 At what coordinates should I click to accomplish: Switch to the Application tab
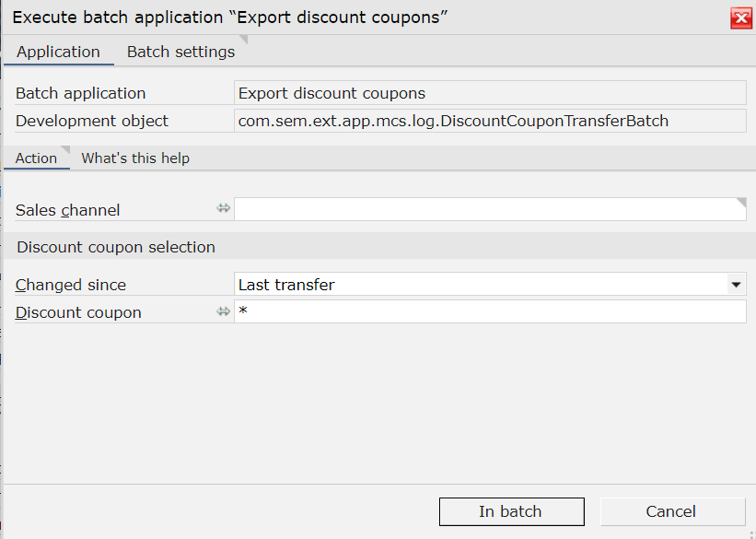(x=58, y=52)
